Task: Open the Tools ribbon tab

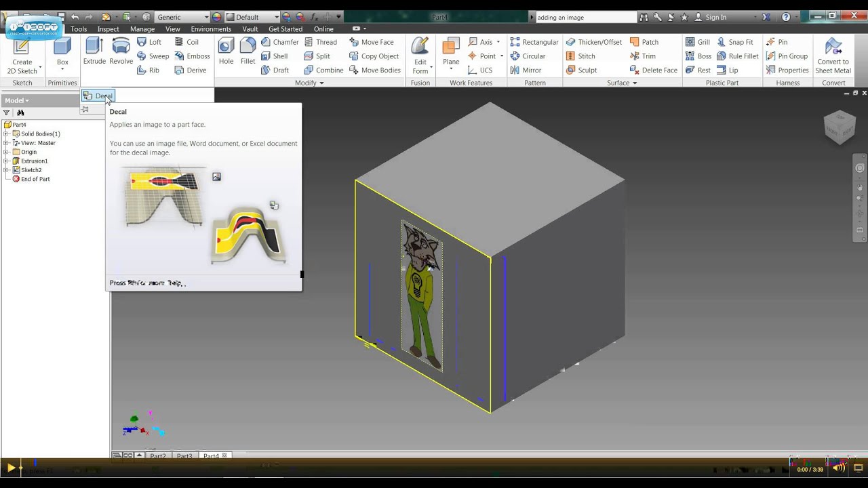Action: [x=79, y=29]
